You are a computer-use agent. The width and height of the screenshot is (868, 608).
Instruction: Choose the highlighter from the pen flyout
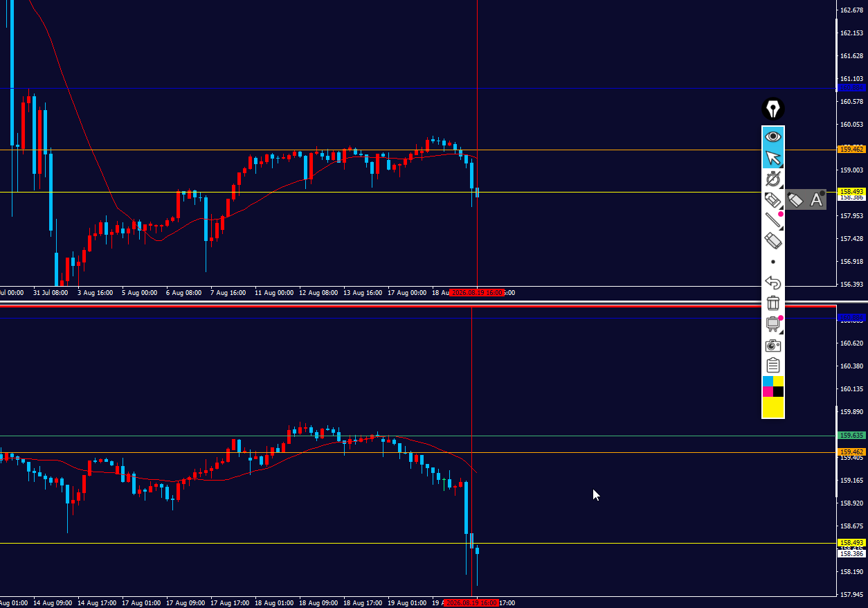pyautogui.click(x=795, y=200)
